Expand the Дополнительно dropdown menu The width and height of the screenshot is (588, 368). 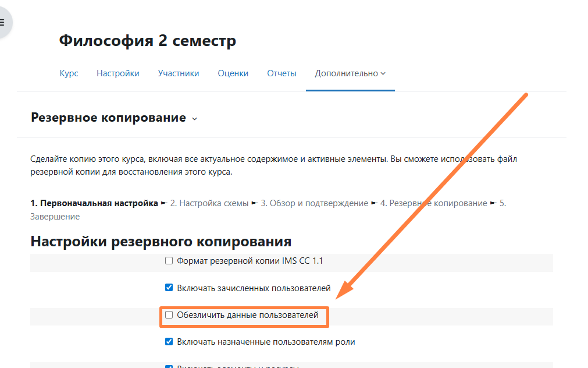click(x=350, y=73)
